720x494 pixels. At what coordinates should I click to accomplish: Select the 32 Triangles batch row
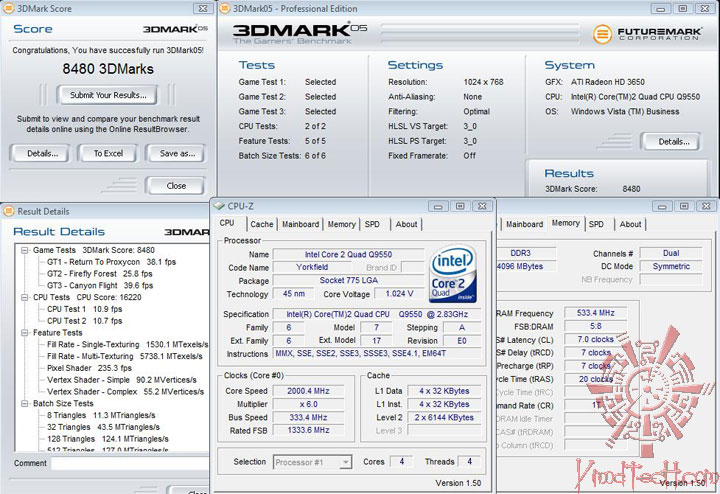[103, 427]
